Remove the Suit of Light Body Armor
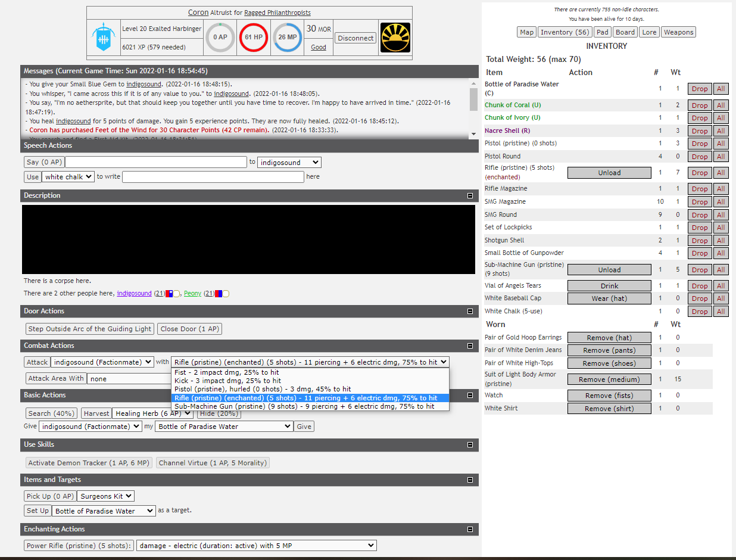Screen dimensions: 736x560 click(609, 379)
